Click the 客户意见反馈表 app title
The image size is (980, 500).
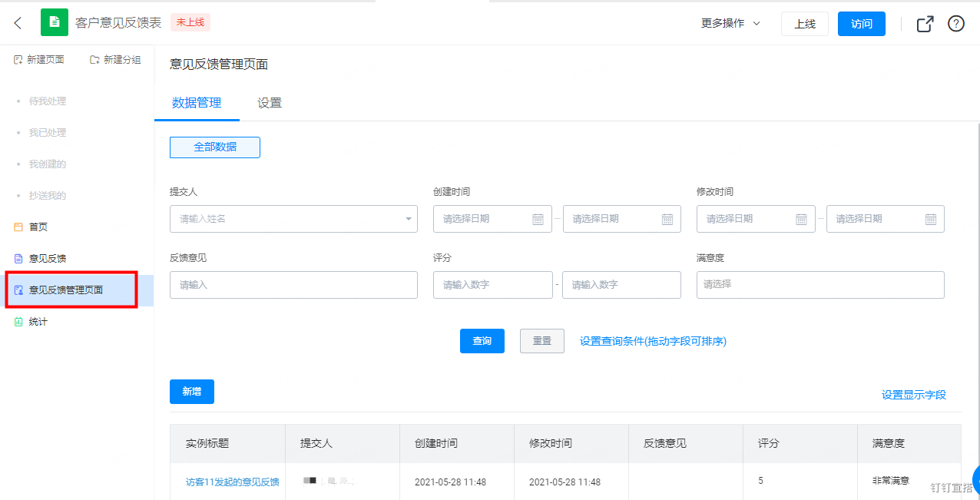pyautogui.click(x=118, y=23)
